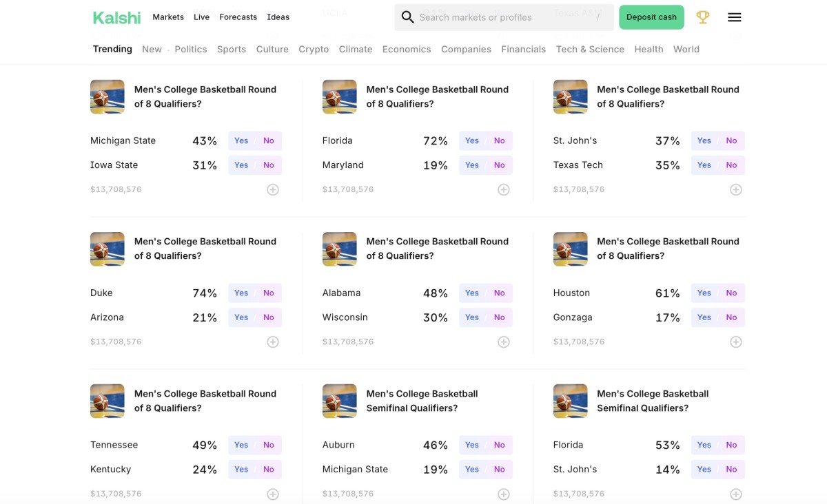
Task: Switch to the Politics tab
Action: tap(191, 49)
